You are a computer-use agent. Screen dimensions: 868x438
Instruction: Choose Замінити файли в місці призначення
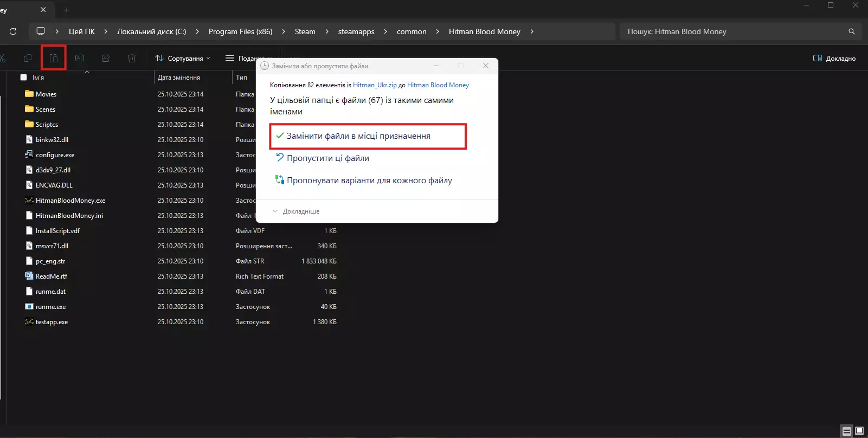368,136
